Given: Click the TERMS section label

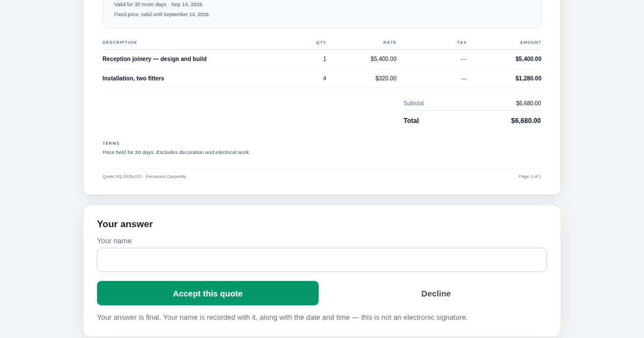Looking at the screenshot, I should 111,143.
